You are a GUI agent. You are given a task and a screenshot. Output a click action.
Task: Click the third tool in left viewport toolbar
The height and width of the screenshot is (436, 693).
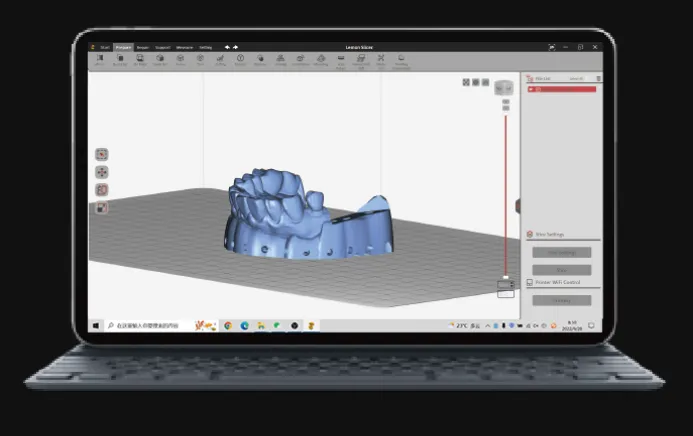coord(102,190)
